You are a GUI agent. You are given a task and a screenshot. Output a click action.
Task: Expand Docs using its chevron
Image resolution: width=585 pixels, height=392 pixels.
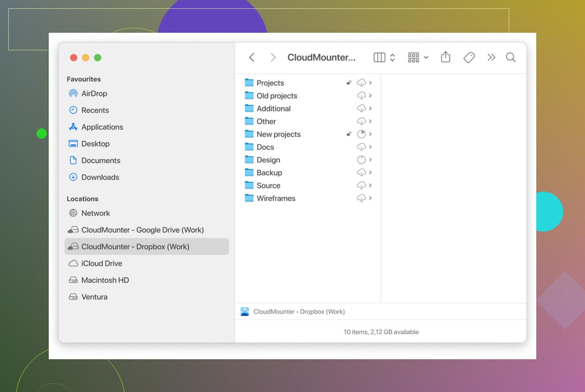(x=370, y=147)
